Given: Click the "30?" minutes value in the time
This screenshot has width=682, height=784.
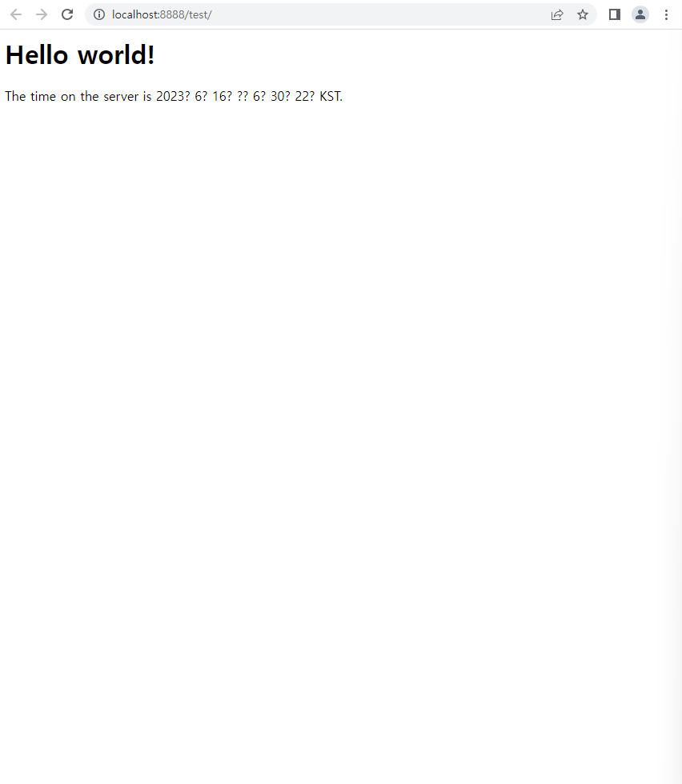Looking at the screenshot, I should [x=280, y=96].
